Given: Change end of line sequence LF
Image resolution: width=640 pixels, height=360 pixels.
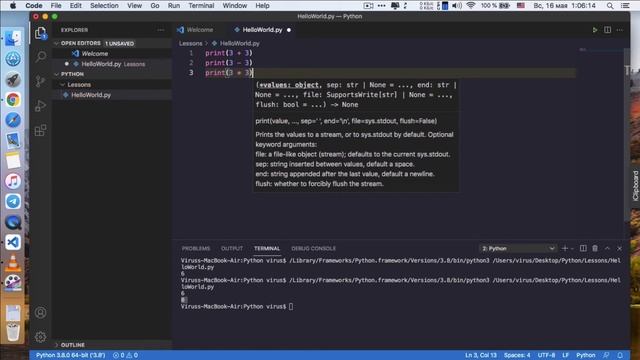Looking at the screenshot, I should click(x=565, y=355).
